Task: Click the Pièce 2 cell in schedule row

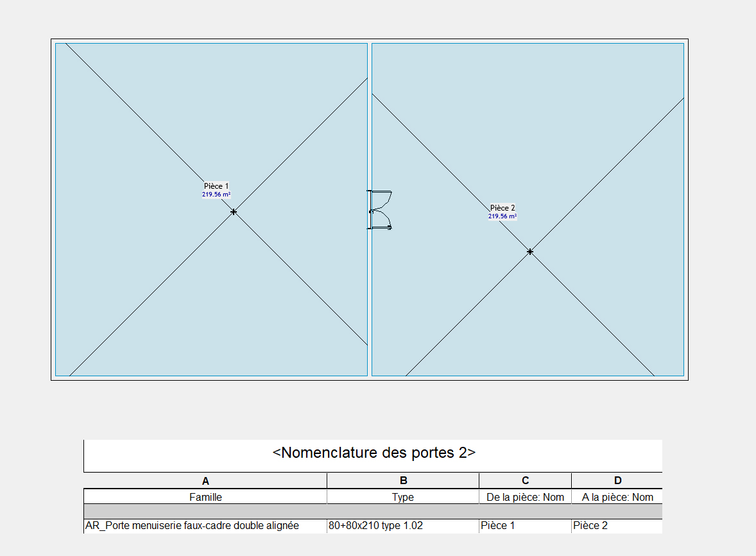Action: point(590,526)
